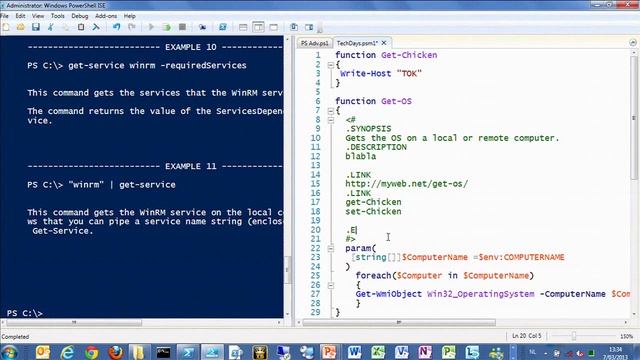Open the Help menu
This screenshot has height=360, width=640.
[129, 16]
